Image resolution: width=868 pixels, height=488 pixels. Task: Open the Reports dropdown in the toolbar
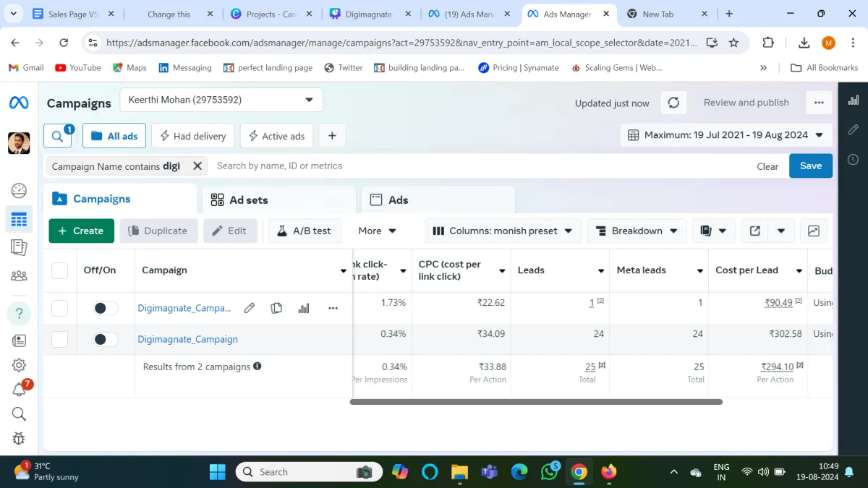(714, 231)
